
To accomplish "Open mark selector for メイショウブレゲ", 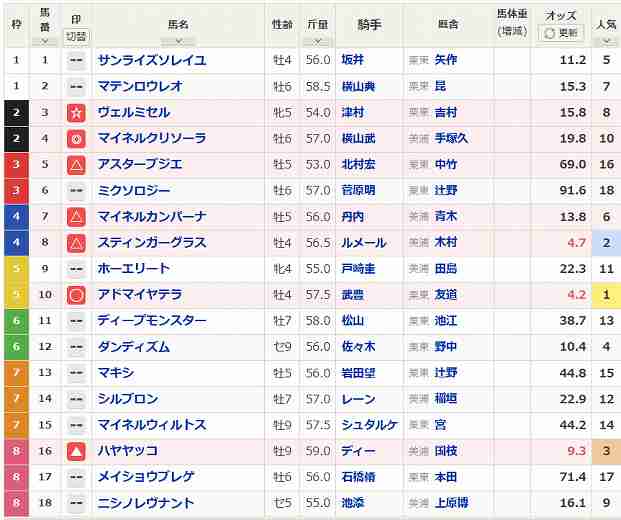I will coord(76,477).
